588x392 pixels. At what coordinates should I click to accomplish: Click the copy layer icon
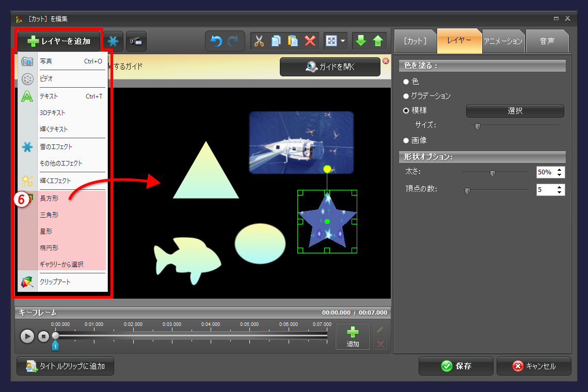[276, 41]
